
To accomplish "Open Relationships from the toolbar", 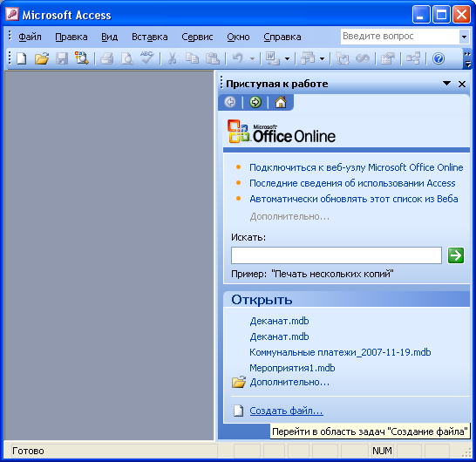I will (x=413, y=58).
